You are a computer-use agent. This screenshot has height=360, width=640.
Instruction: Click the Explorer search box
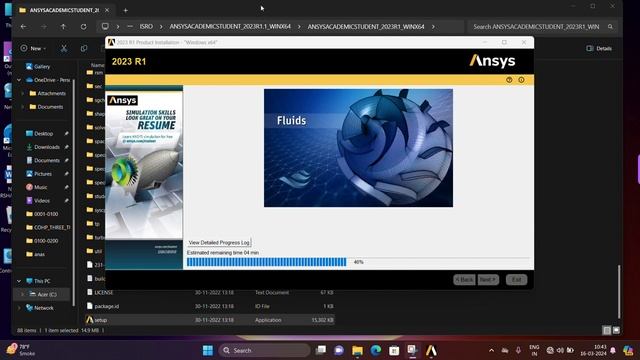point(542,27)
